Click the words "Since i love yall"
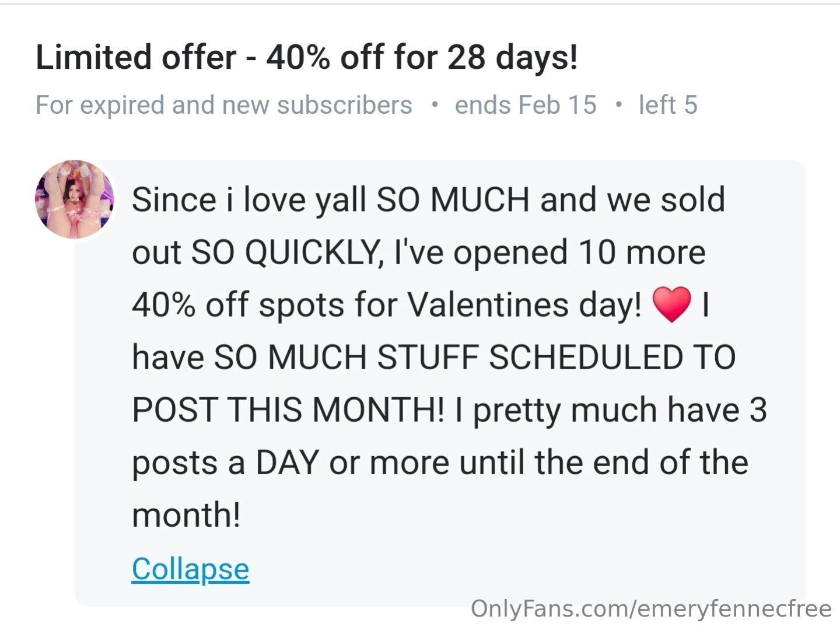The width and height of the screenshot is (840, 630). click(x=249, y=199)
